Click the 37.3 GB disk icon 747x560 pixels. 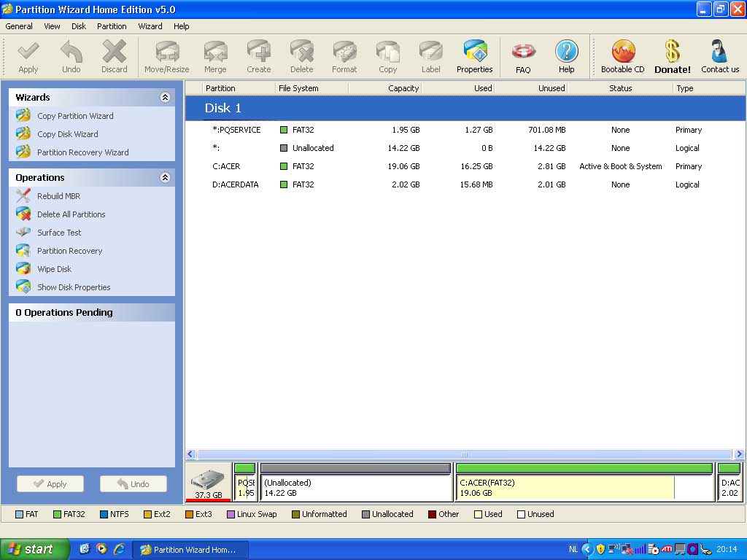coord(208,482)
